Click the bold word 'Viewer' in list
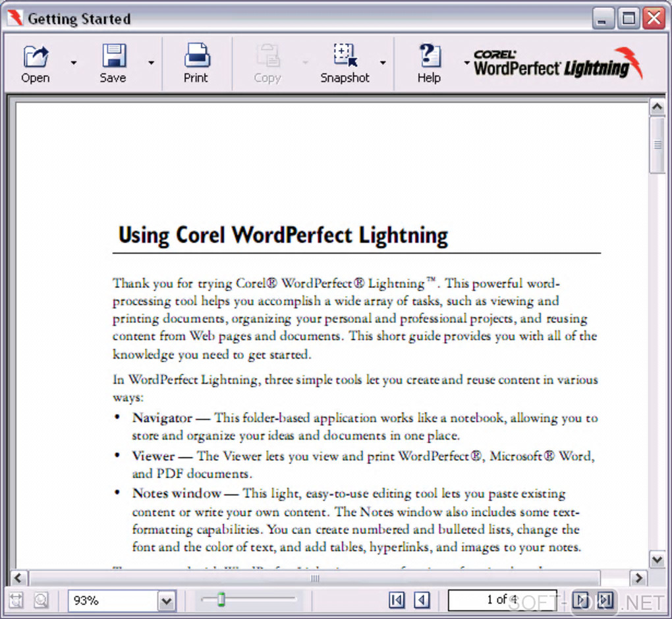 click(x=154, y=456)
